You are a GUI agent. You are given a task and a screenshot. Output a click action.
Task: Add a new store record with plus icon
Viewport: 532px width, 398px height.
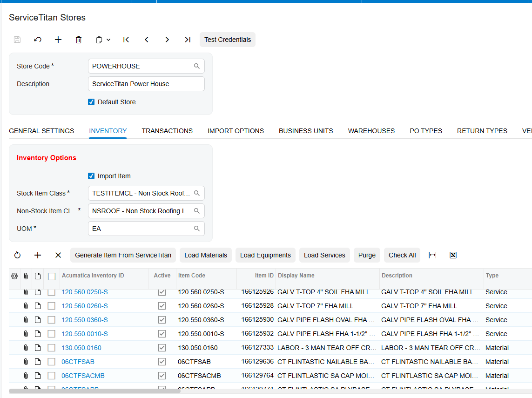click(x=58, y=40)
